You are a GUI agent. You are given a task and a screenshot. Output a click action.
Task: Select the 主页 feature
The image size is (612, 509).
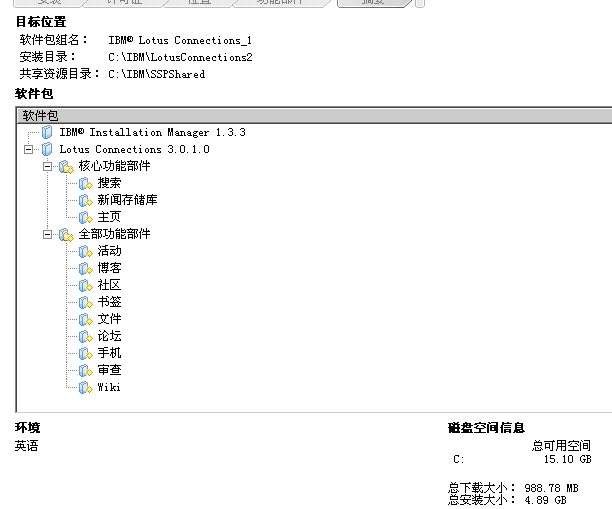[109, 217]
